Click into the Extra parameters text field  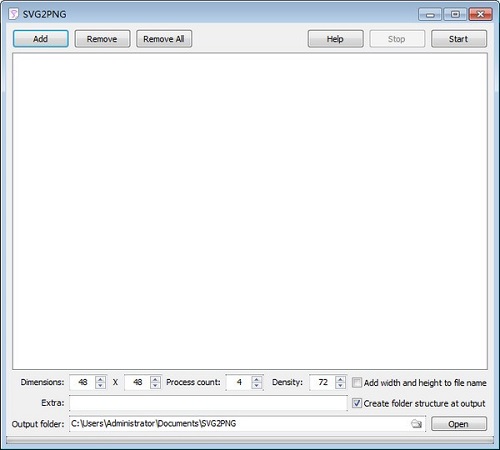tap(208, 403)
